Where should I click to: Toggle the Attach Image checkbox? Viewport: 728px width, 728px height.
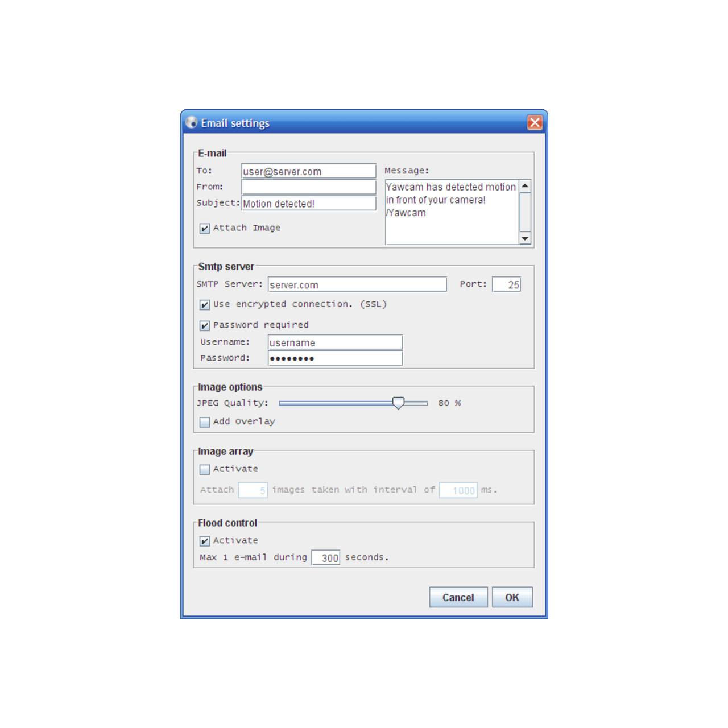(205, 229)
